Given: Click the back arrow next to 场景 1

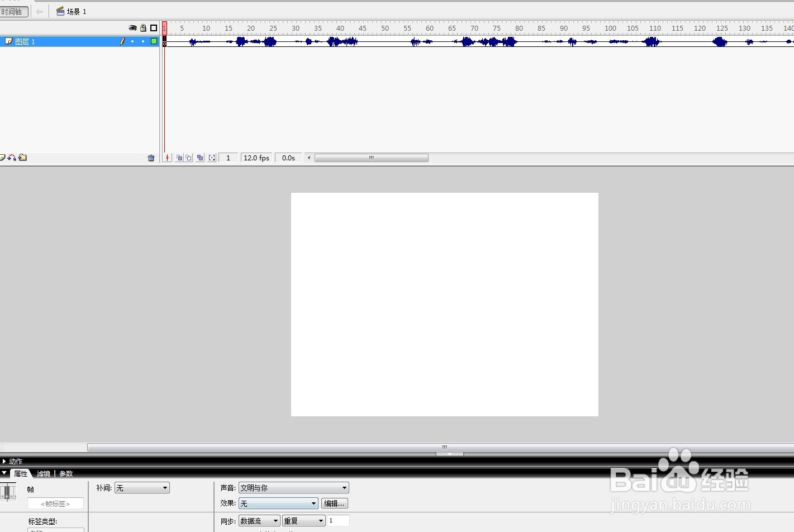Looking at the screenshot, I should [x=39, y=12].
